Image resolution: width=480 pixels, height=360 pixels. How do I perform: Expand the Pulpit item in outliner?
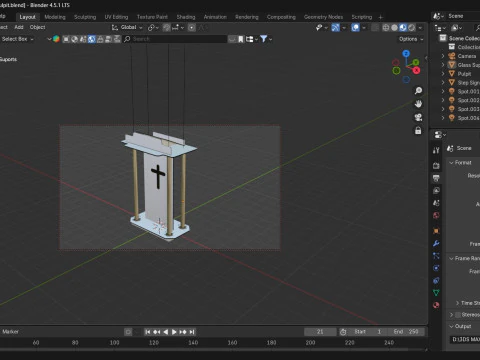tap(443, 74)
